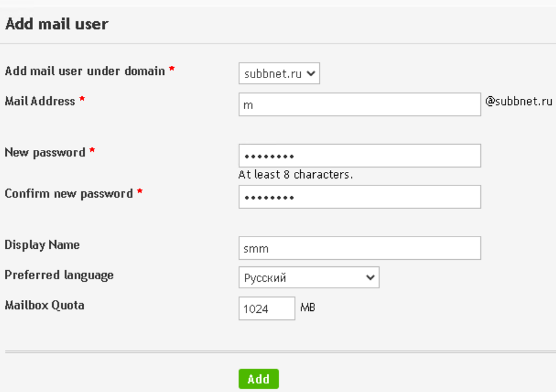Click the "Mailbox Quota" label
The width and height of the screenshot is (556, 392).
click(x=45, y=305)
